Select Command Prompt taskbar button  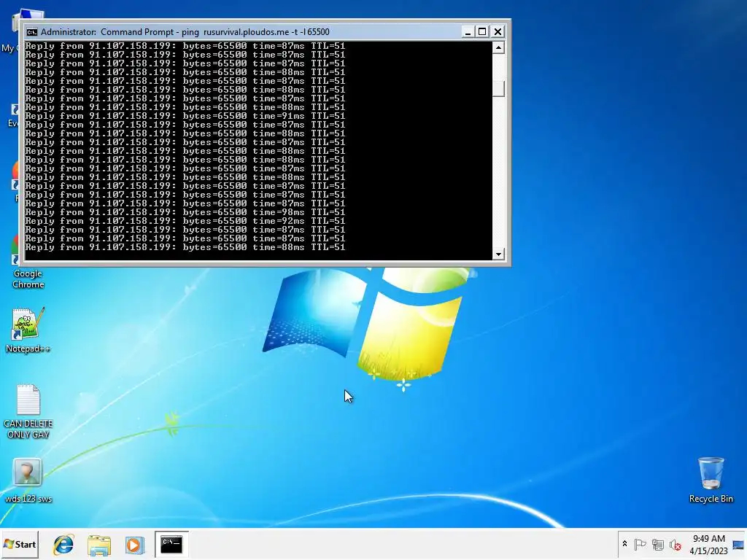(x=171, y=544)
